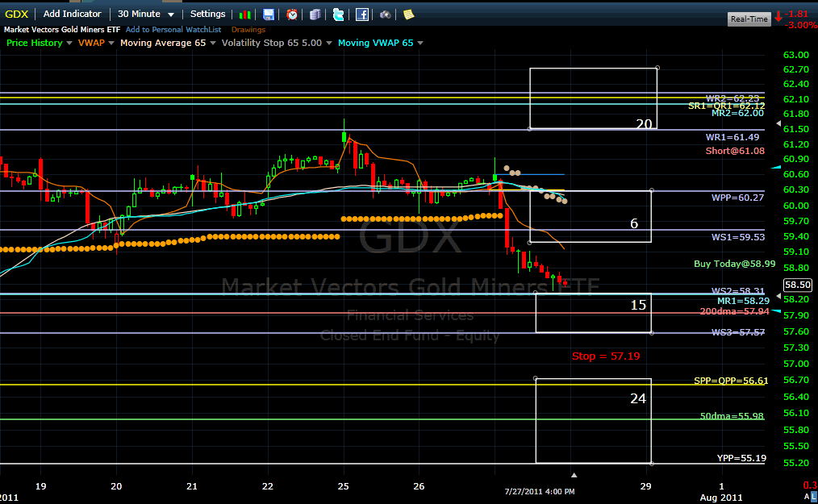Select the 'Short@61.08' label

tap(735, 151)
